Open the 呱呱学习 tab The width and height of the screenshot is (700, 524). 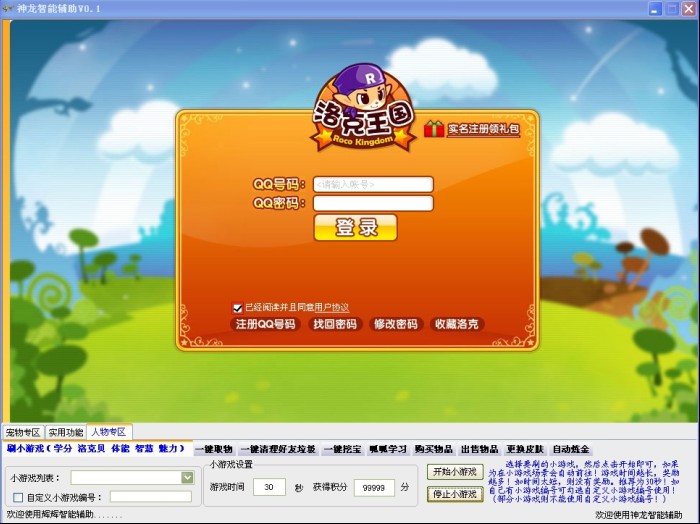388,449
